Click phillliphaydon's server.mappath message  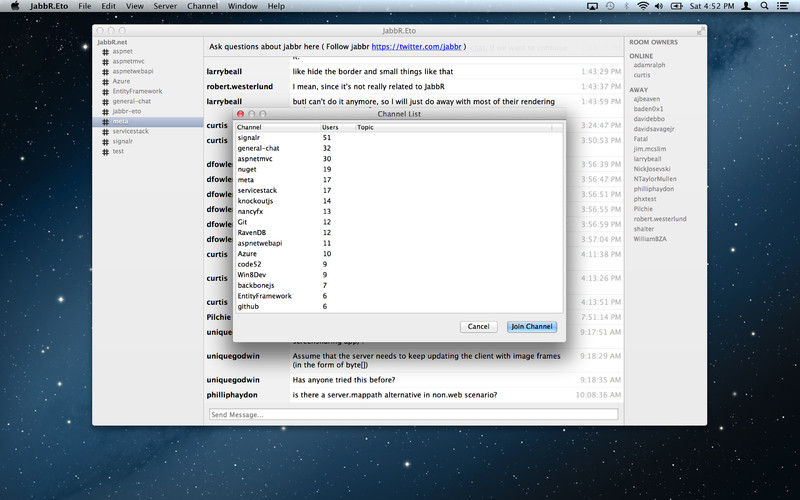tap(394, 395)
